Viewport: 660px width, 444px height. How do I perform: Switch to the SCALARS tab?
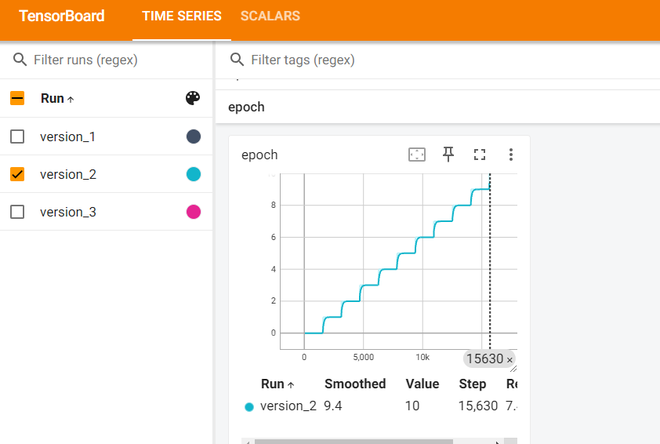[x=270, y=16]
